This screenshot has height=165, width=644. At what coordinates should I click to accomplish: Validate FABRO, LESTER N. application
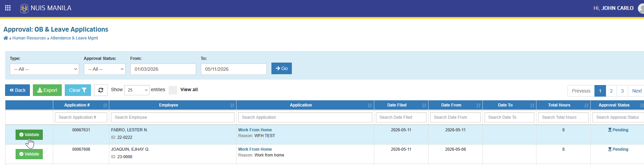tap(29, 135)
